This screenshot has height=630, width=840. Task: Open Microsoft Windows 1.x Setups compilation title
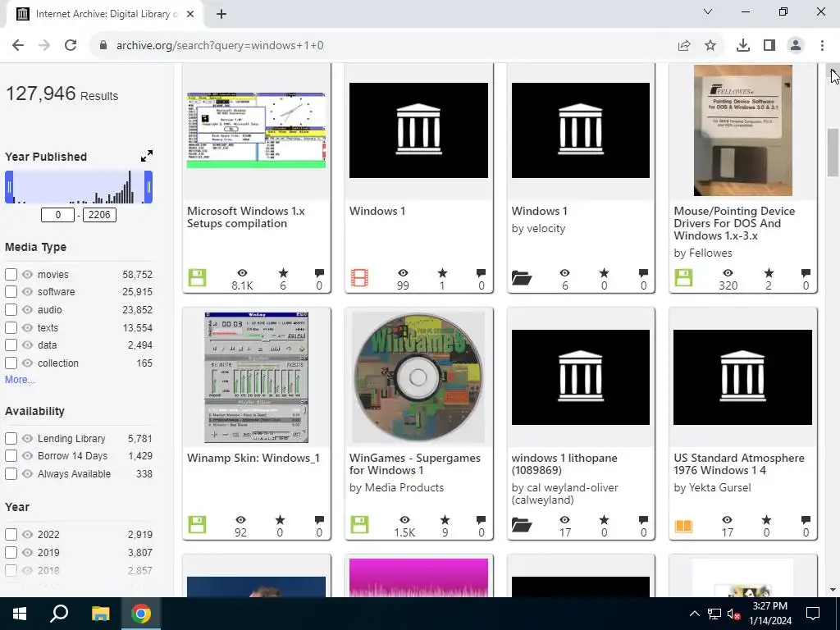point(246,217)
